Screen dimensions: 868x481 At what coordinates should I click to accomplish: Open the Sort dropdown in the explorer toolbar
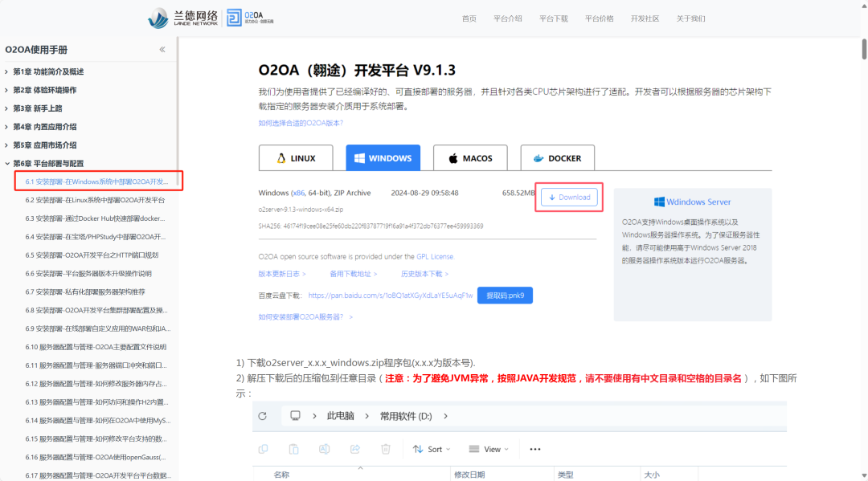(431, 450)
